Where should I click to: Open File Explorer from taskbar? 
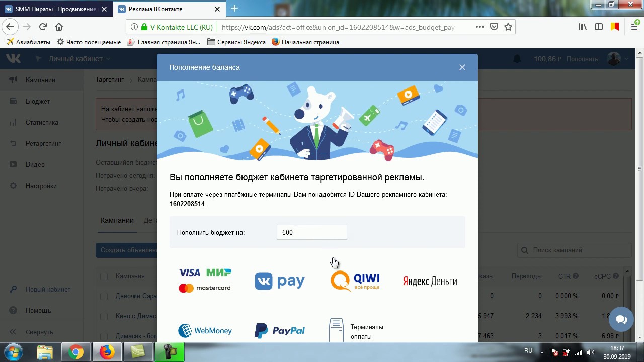45,352
